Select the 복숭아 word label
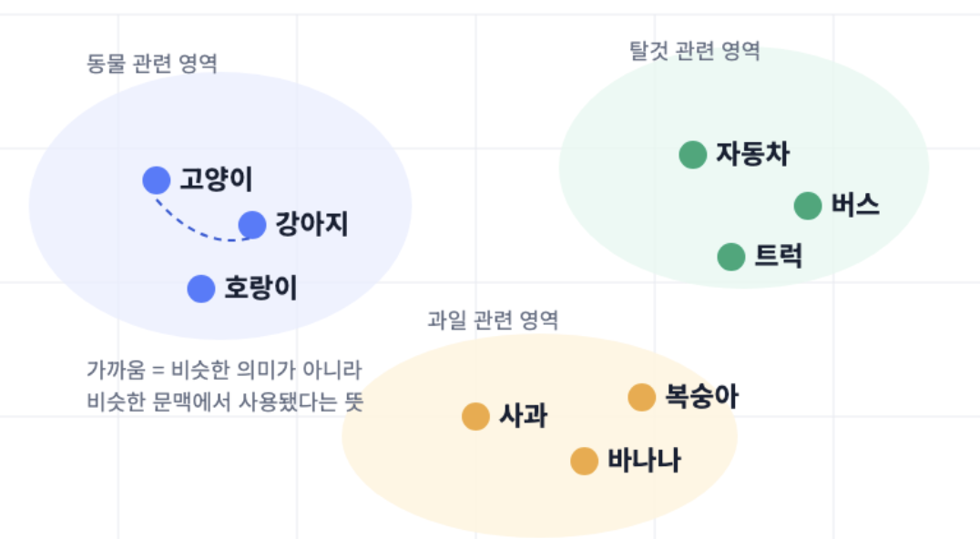 (x=702, y=397)
